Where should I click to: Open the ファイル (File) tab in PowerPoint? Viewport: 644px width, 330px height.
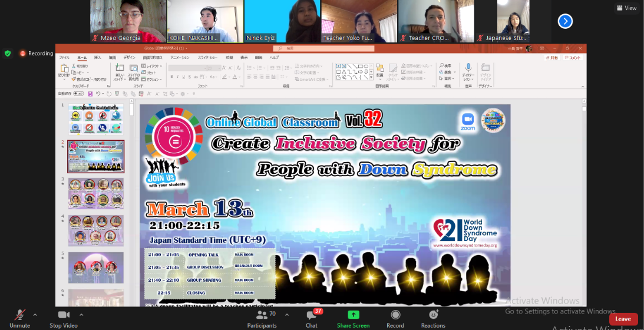(64, 58)
